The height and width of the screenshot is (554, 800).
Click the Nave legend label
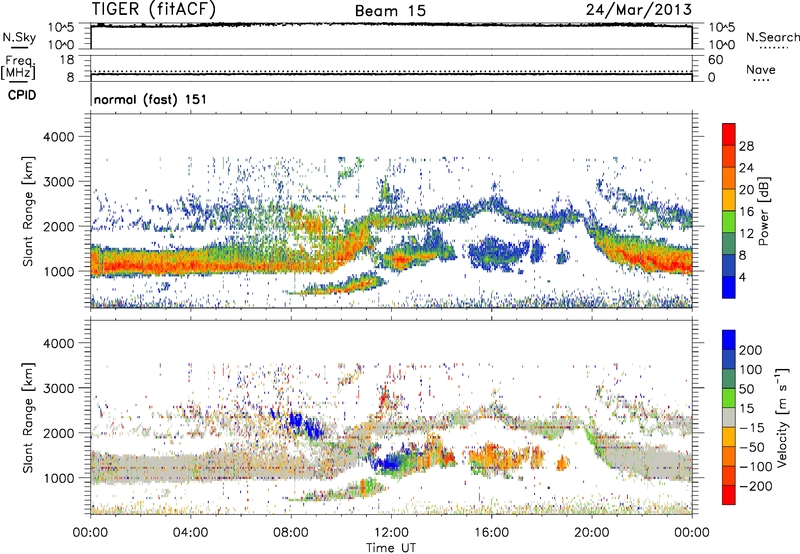click(761, 70)
